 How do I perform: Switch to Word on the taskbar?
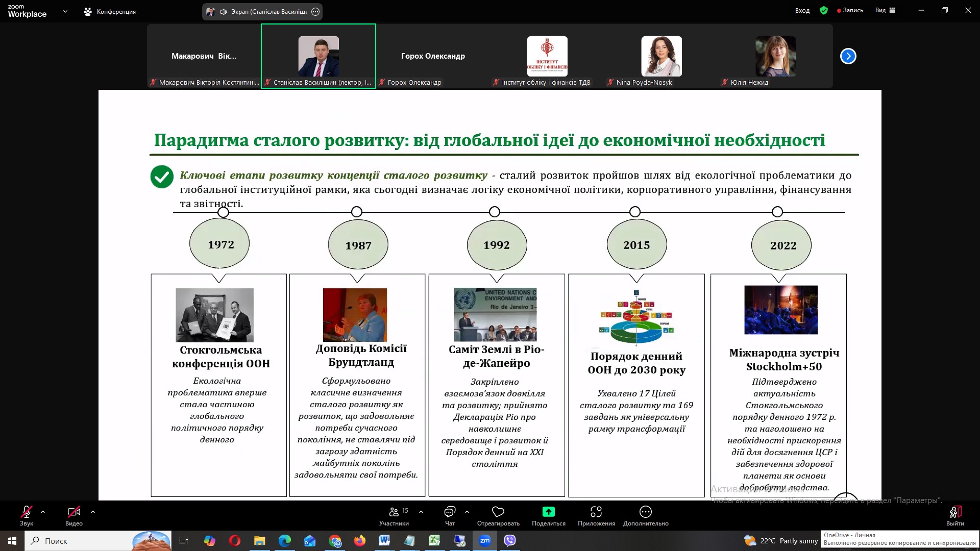384,541
